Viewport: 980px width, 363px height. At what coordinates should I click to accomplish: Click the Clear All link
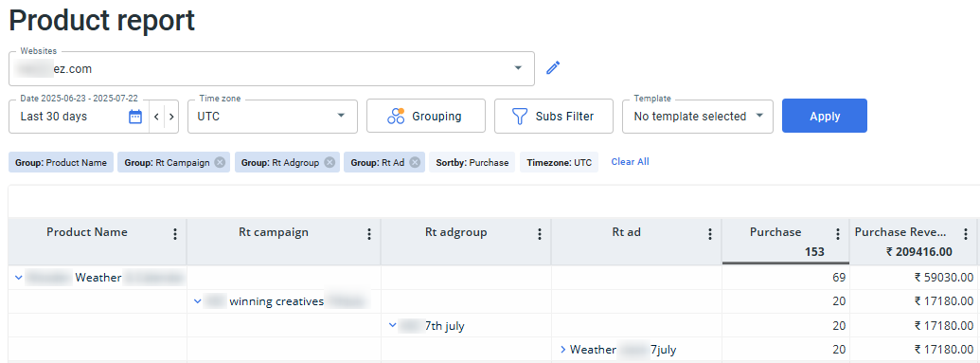click(x=630, y=161)
